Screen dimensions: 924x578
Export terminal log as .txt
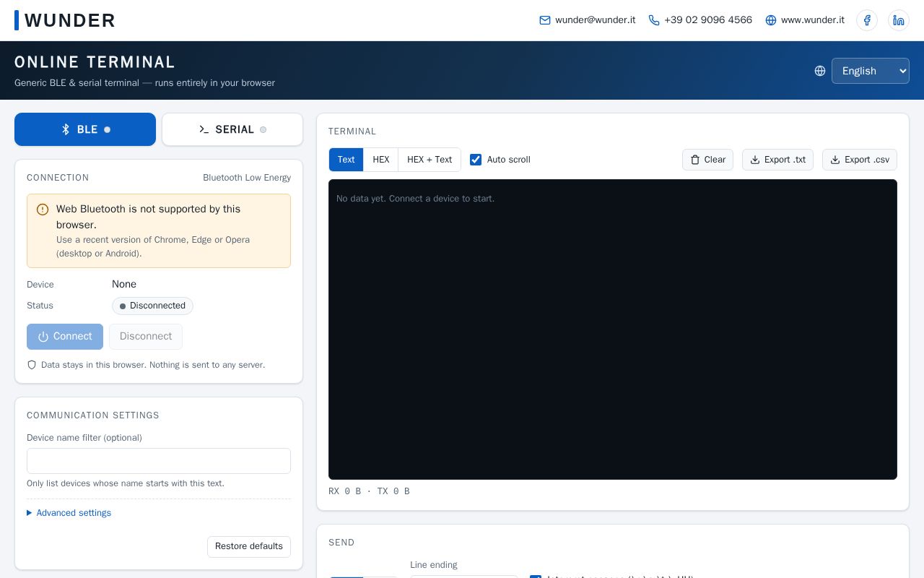777,160
